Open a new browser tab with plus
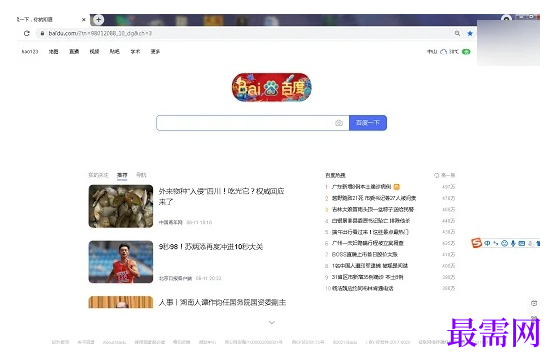The width and height of the screenshot is (559, 364). coord(98,19)
